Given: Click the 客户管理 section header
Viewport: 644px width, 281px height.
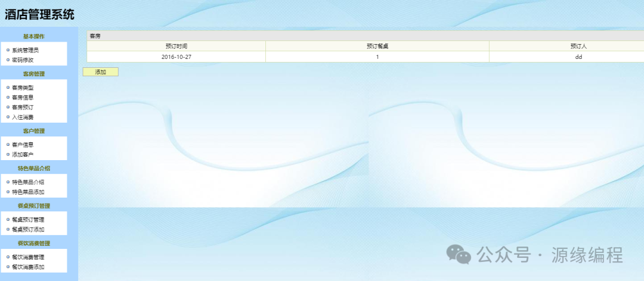Looking at the screenshot, I should [33, 131].
